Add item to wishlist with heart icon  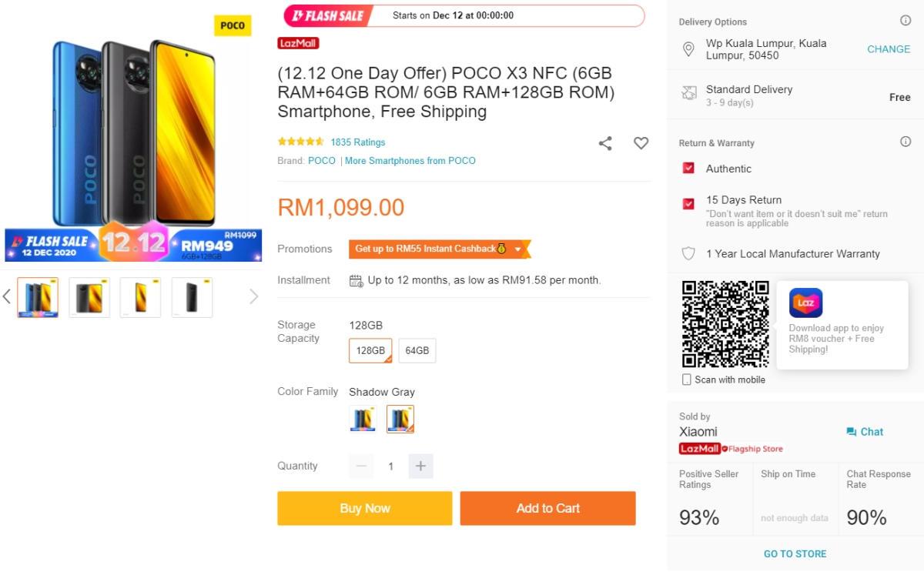[641, 143]
